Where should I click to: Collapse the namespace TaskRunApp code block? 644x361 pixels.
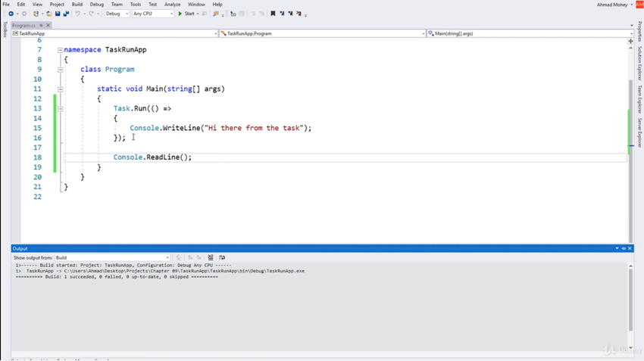click(61, 50)
